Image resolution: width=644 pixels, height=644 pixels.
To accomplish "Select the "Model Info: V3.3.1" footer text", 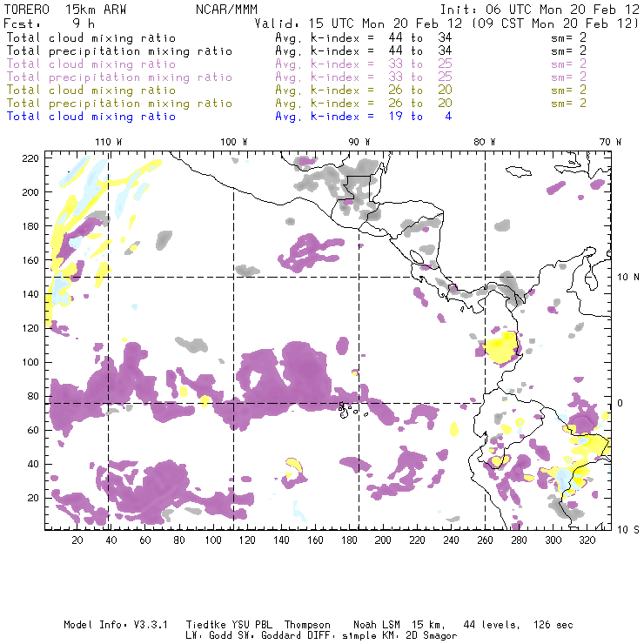I will (x=116, y=625).
